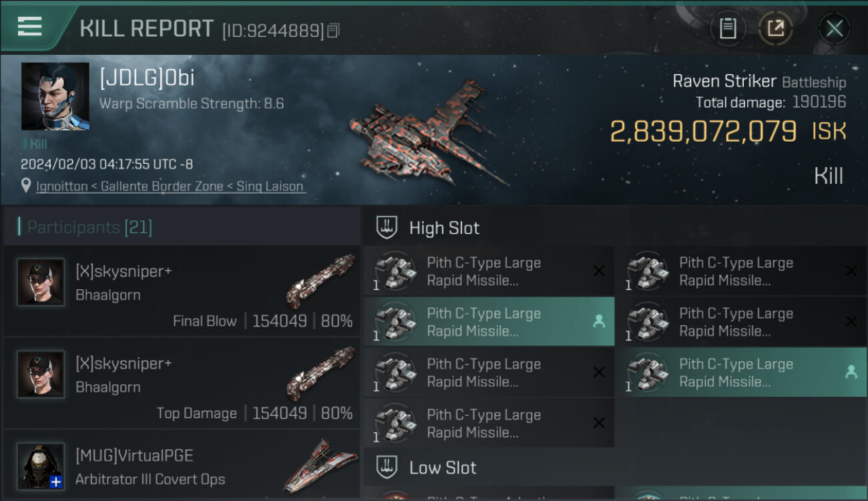
Task: Close the kill report window
Action: 834,28
